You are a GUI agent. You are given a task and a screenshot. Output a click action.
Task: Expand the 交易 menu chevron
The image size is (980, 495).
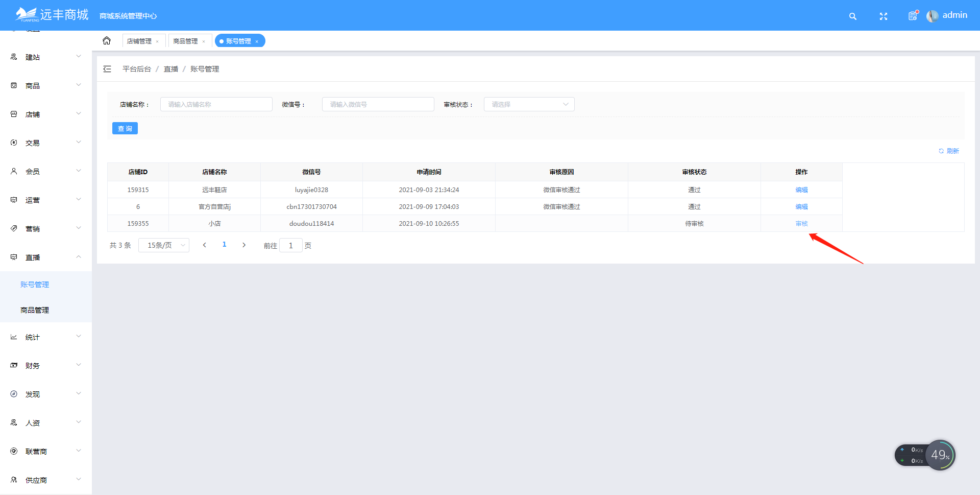click(x=79, y=142)
